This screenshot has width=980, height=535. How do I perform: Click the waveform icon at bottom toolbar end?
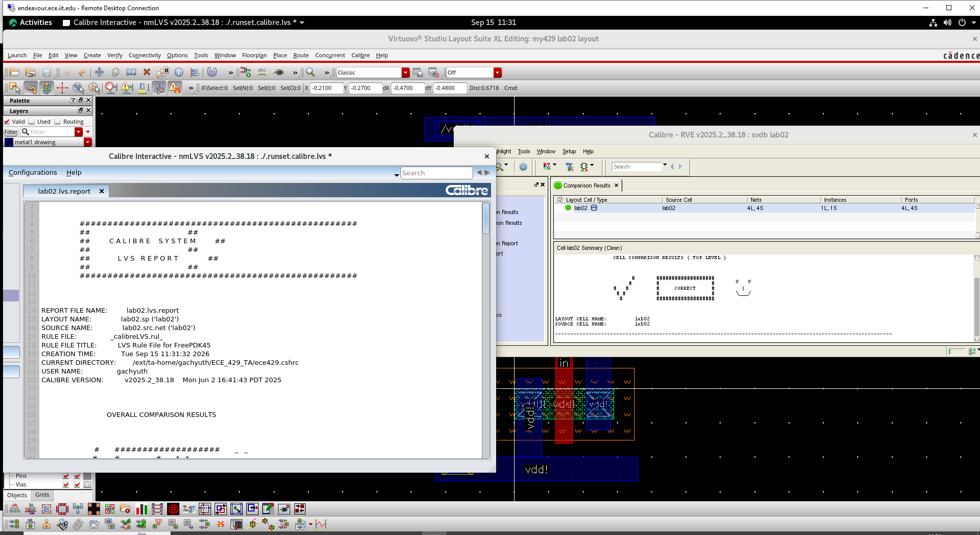tap(321, 524)
